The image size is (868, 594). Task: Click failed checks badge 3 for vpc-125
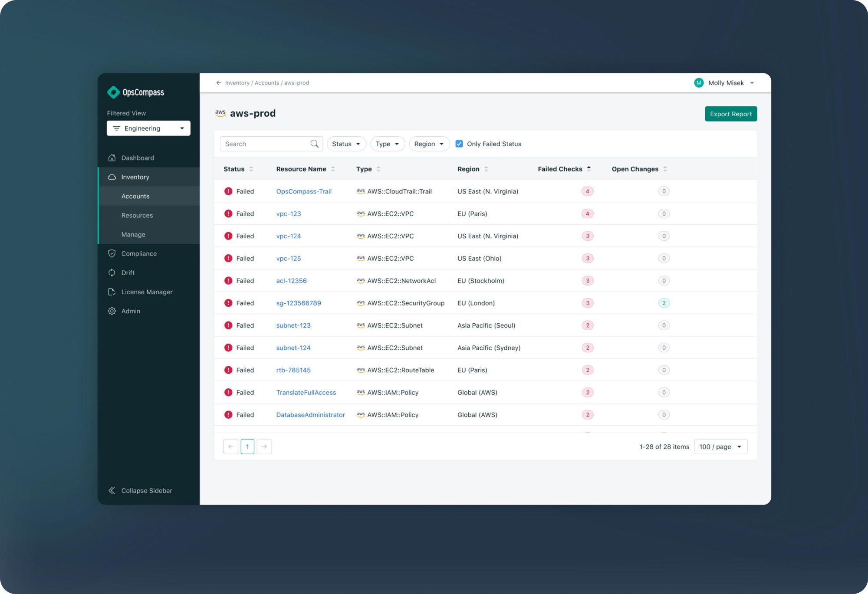tap(588, 258)
